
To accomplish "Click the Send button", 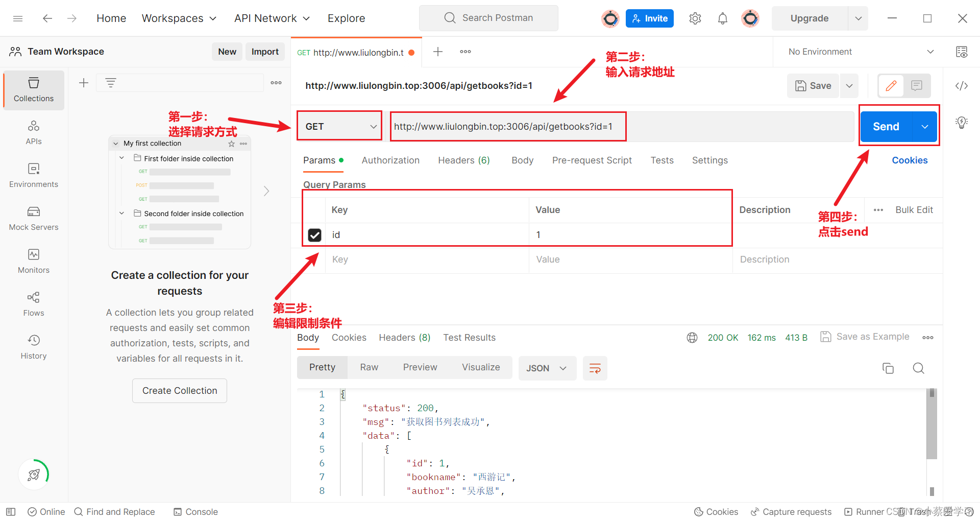I will (886, 127).
